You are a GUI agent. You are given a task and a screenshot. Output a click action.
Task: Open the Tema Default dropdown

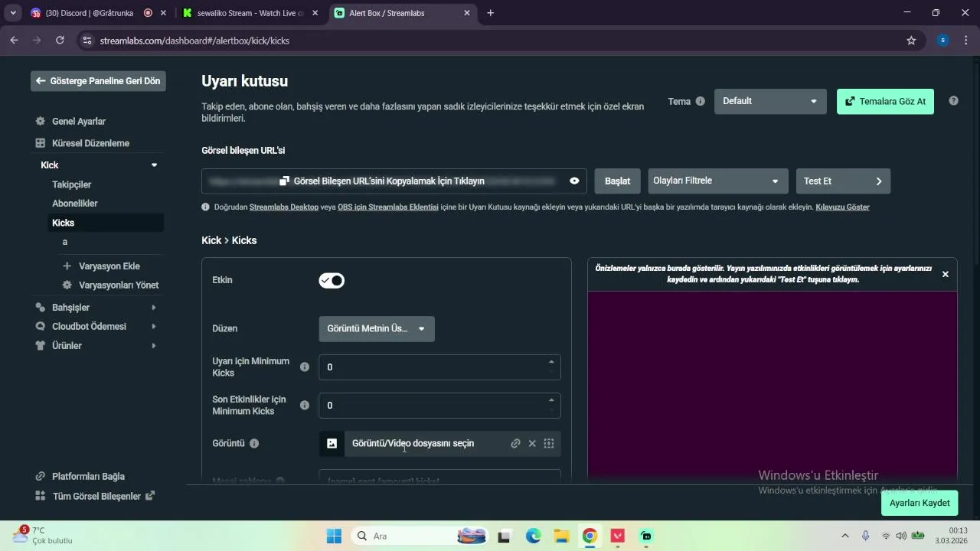point(770,101)
